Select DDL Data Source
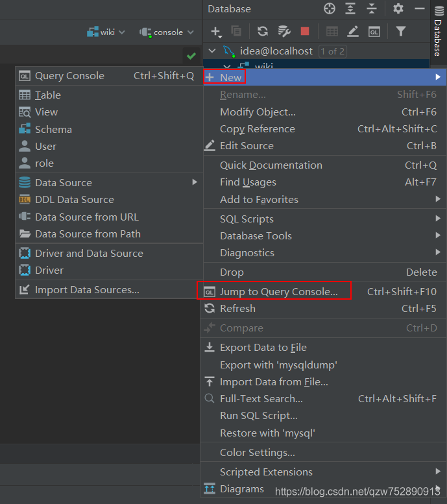447x504 pixels. click(x=110, y=200)
